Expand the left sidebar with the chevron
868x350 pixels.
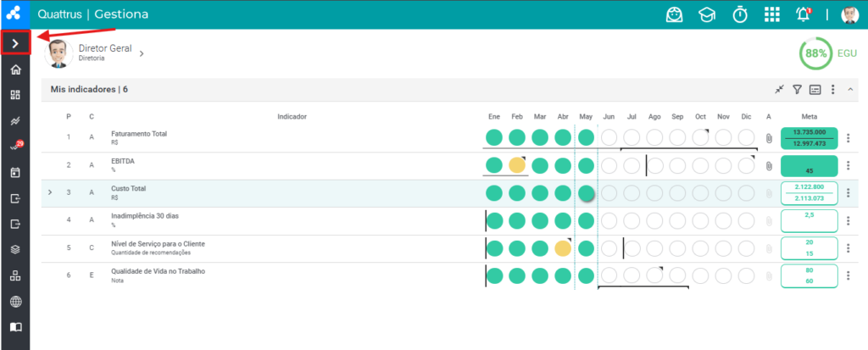click(x=15, y=44)
